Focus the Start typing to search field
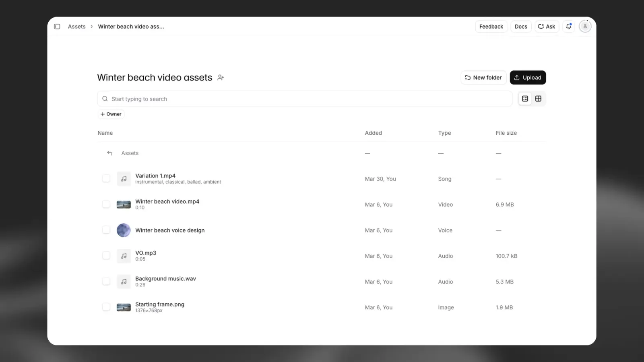The image size is (644, 362). point(305,99)
